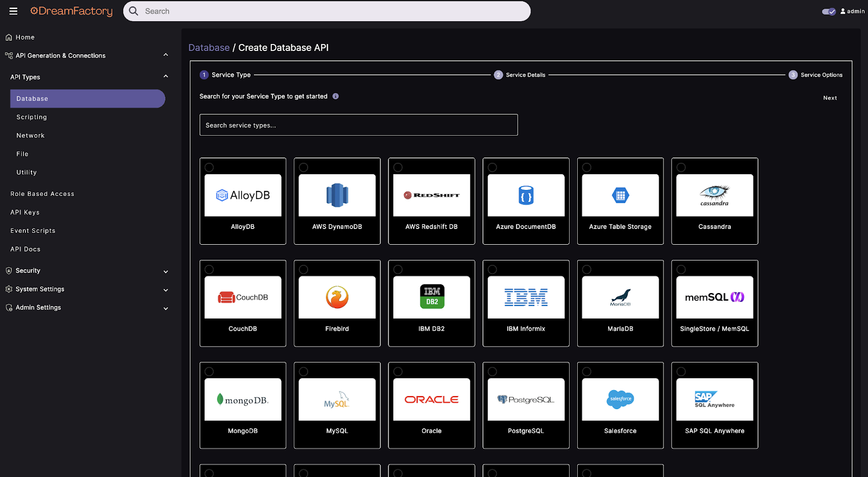Collapse the API Types chevron
This screenshot has height=477, width=868.
pyautogui.click(x=166, y=77)
